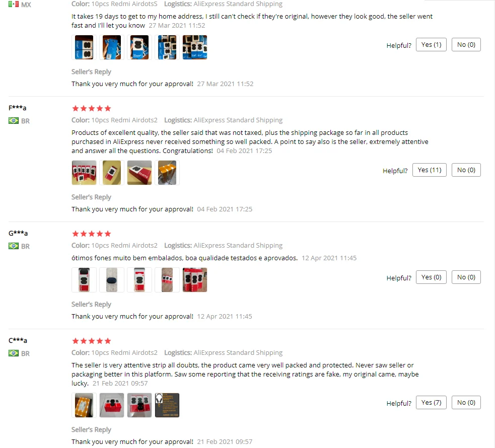Open first photo in the MX review
495x448 pixels.
pos(84,47)
